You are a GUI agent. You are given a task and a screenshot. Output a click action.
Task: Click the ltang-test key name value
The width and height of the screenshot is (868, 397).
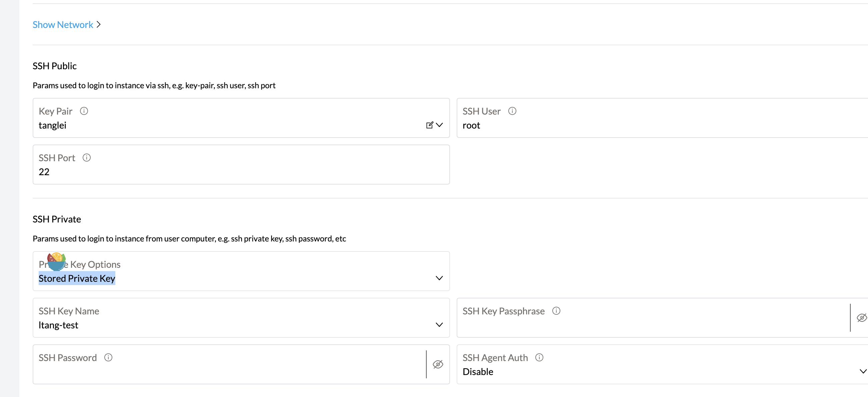[x=59, y=325]
